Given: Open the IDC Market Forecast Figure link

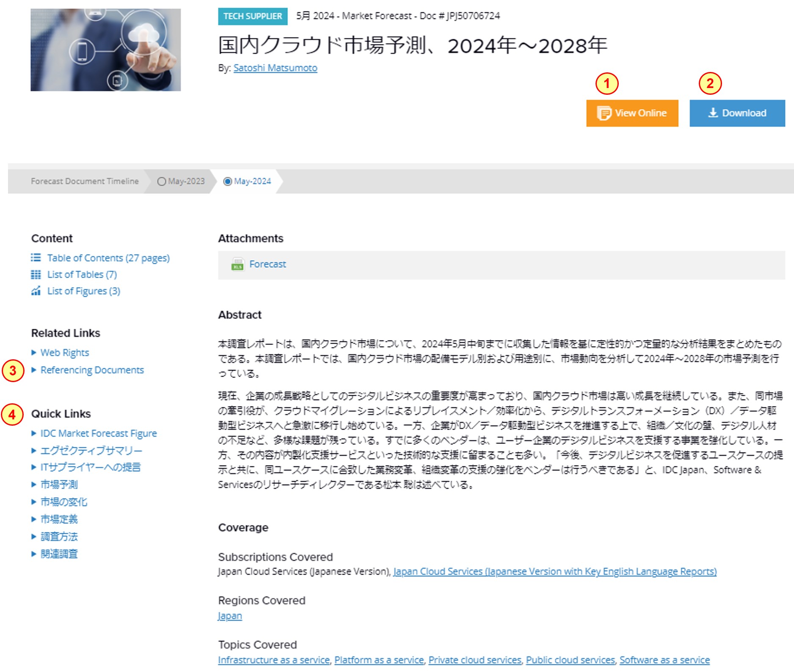Looking at the screenshot, I should [x=99, y=433].
